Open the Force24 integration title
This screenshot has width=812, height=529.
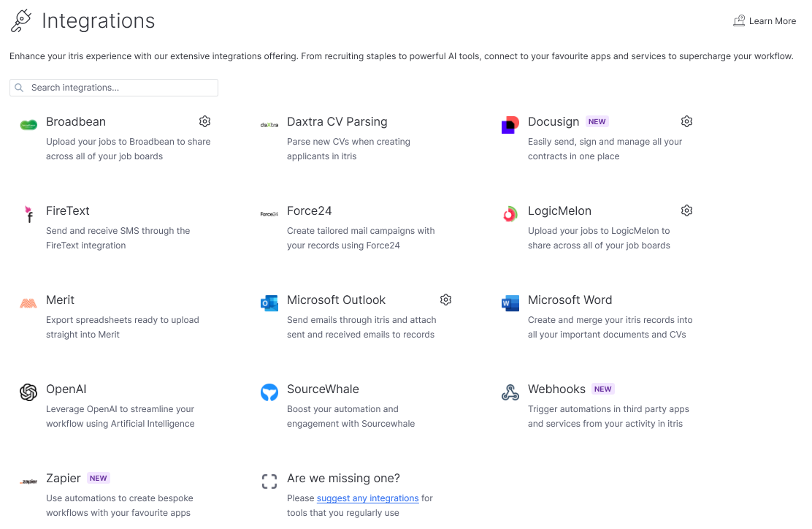coord(309,211)
